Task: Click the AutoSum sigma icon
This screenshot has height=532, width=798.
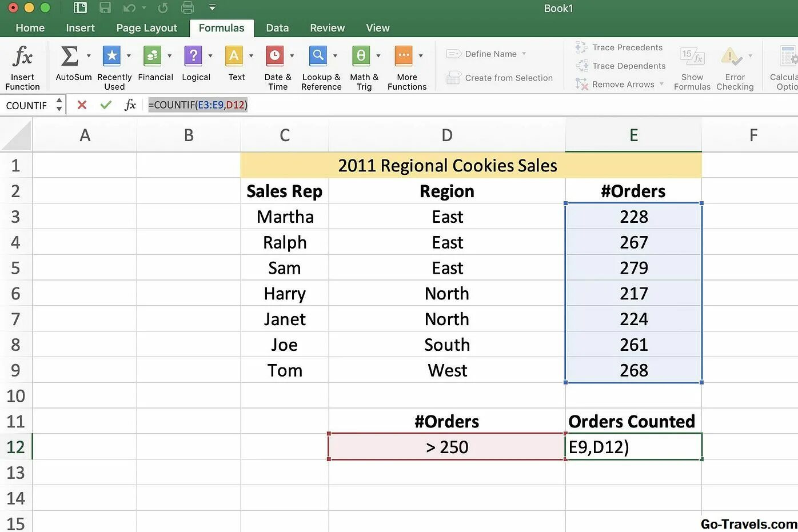Action: [x=70, y=56]
